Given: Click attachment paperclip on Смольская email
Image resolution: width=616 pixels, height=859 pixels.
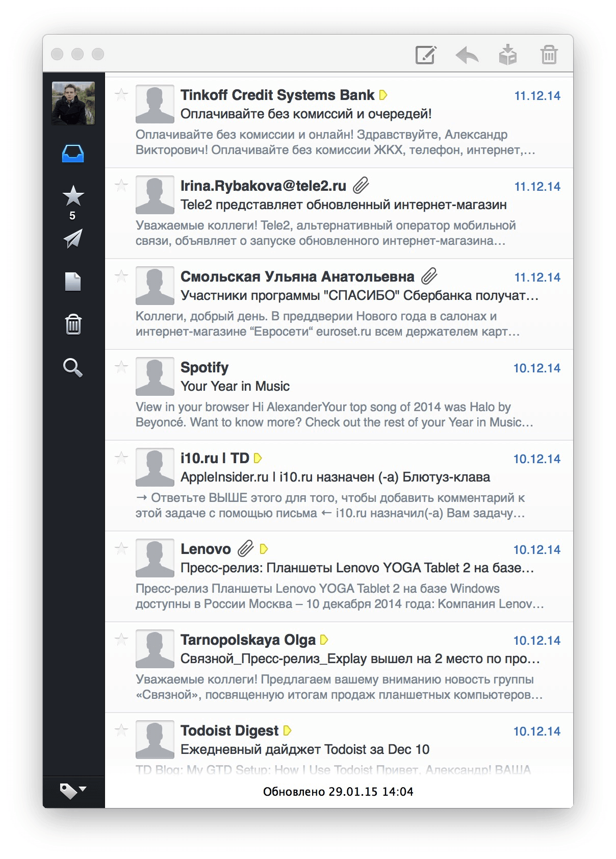Looking at the screenshot, I should coord(429,276).
